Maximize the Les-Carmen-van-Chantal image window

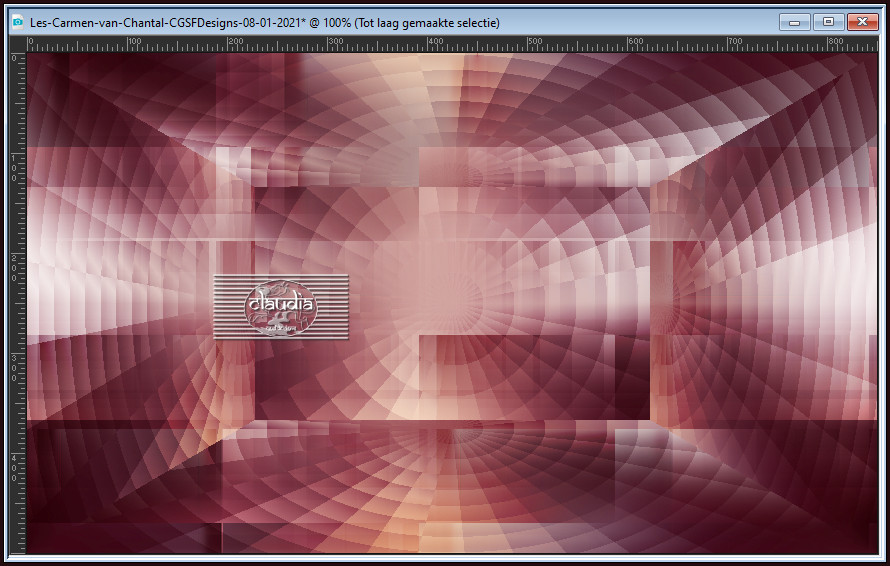(828, 22)
